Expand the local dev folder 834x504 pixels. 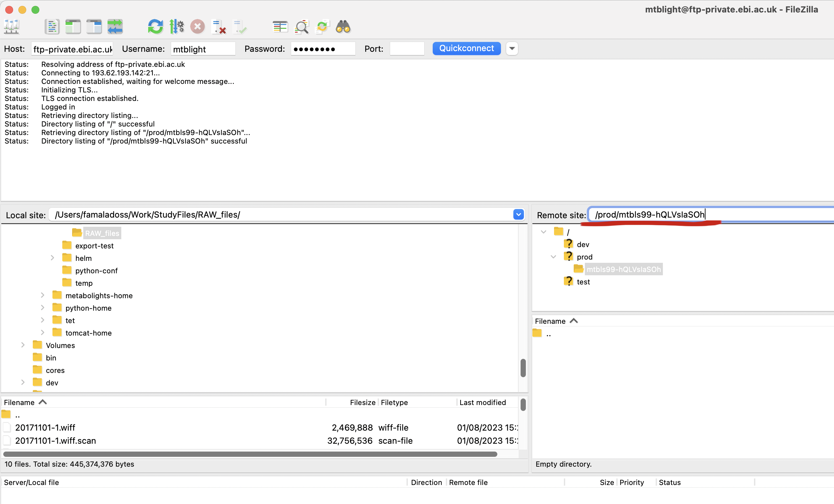click(x=23, y=382)
